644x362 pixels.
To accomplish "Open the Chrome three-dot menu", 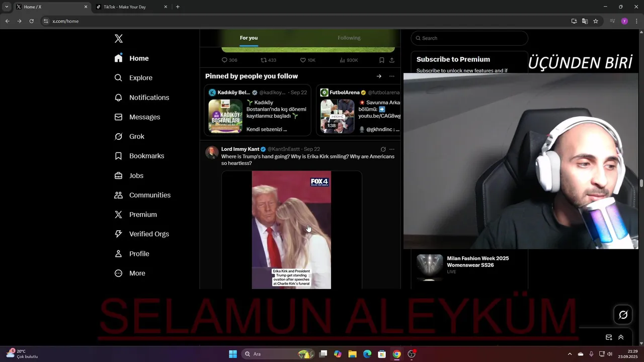I will point(636,21).
